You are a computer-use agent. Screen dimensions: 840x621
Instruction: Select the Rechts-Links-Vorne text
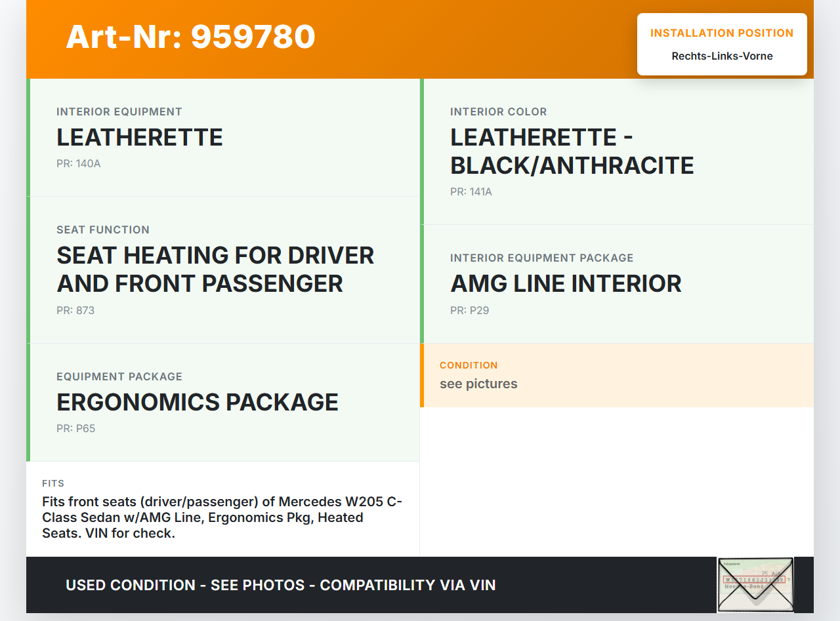722,56
